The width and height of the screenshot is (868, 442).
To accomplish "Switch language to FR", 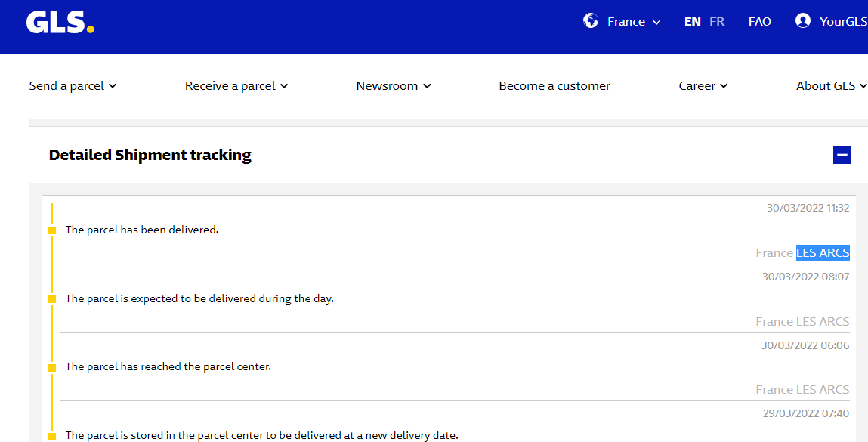I will pos(716,22).
